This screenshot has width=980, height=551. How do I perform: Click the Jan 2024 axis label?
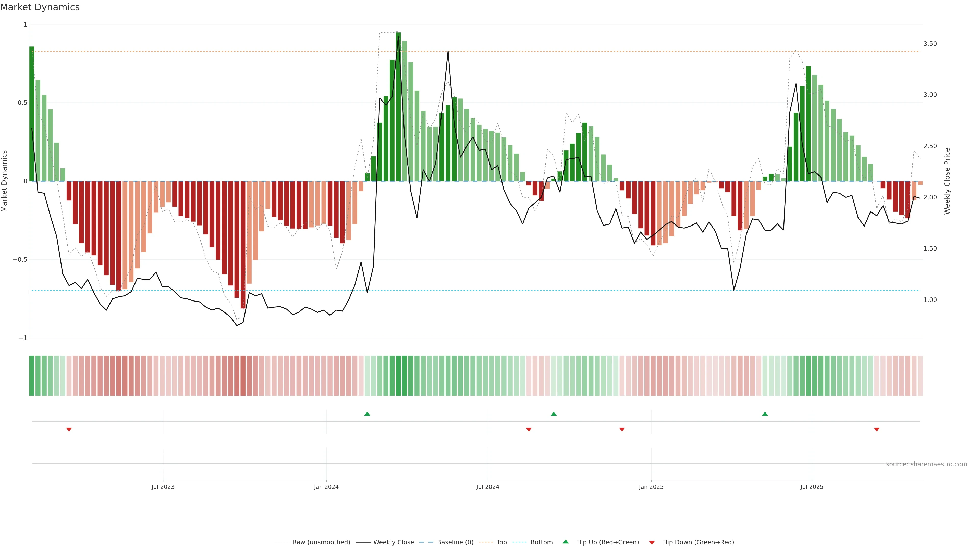click(x=326, y=487)
